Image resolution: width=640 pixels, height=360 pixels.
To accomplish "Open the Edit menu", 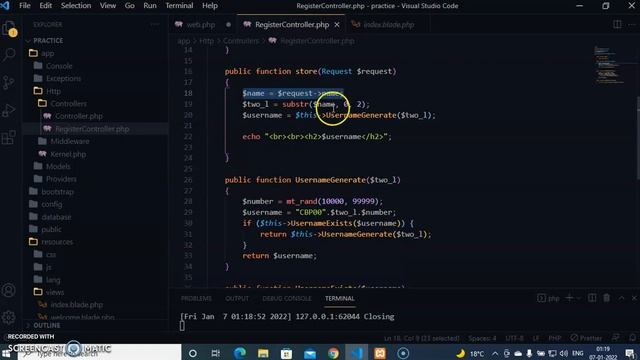I will pos(45,6).
